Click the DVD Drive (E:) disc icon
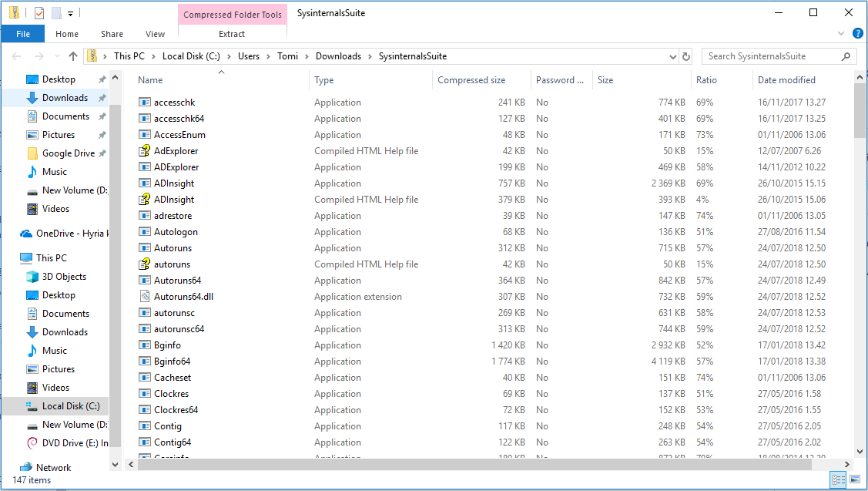Screen dimensions: 868x491 (32, 442)
